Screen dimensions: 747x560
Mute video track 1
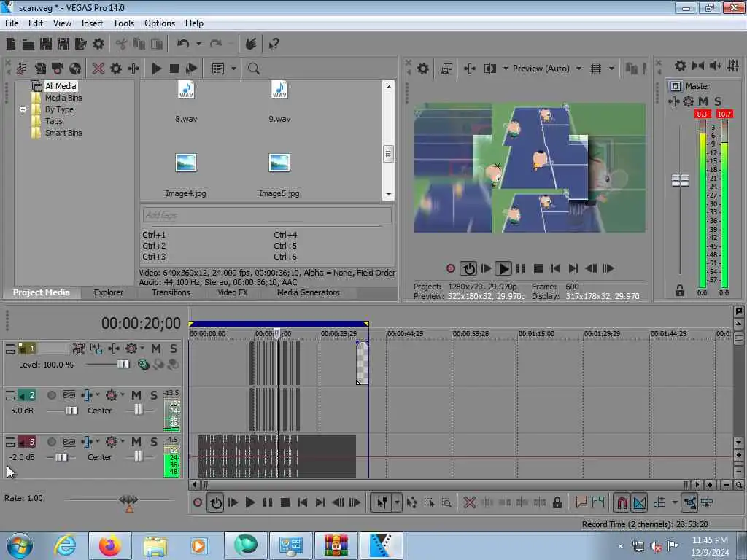click(156, 349)
